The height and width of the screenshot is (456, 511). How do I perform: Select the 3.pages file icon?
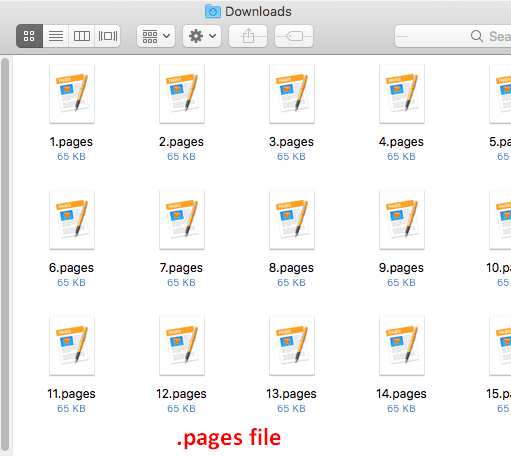(292, 94)
